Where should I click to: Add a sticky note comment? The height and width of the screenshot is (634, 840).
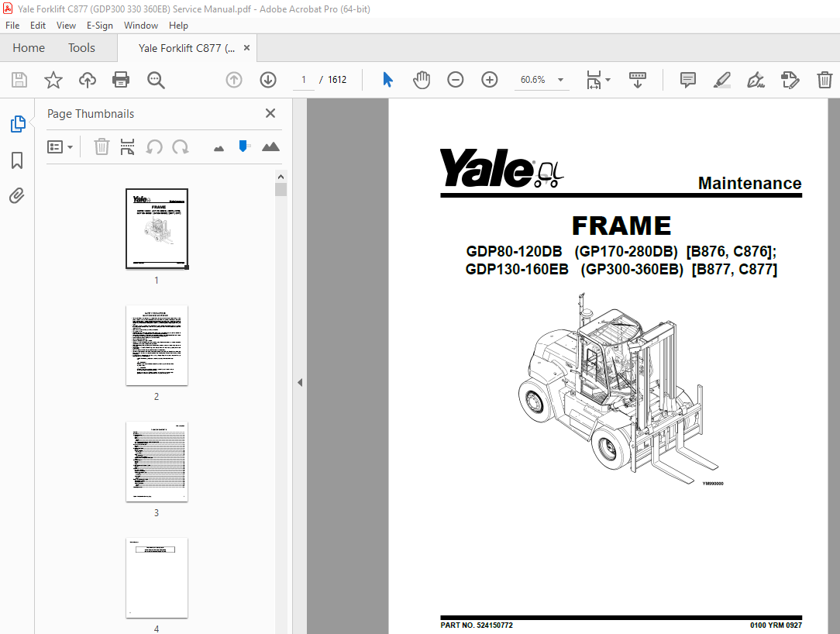click(688, 80)
